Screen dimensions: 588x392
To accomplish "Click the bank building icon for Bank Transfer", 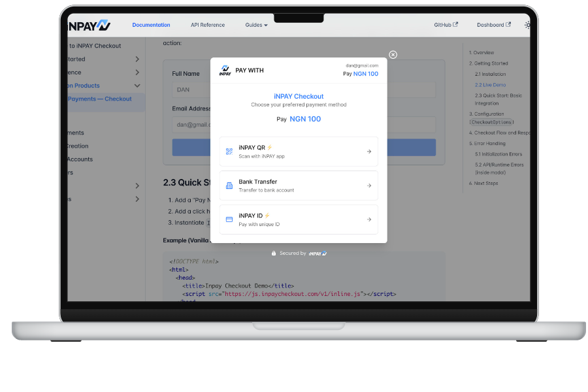I will 229,186.
